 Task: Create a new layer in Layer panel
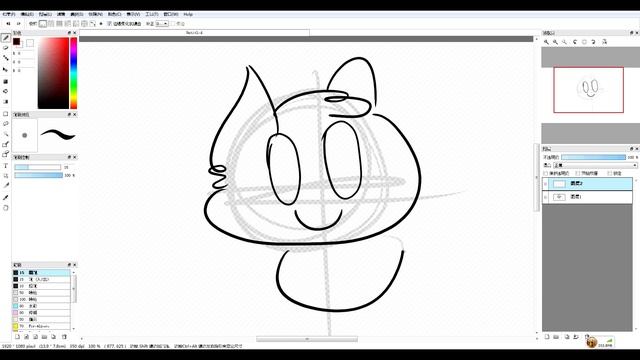tap(547, 337)
